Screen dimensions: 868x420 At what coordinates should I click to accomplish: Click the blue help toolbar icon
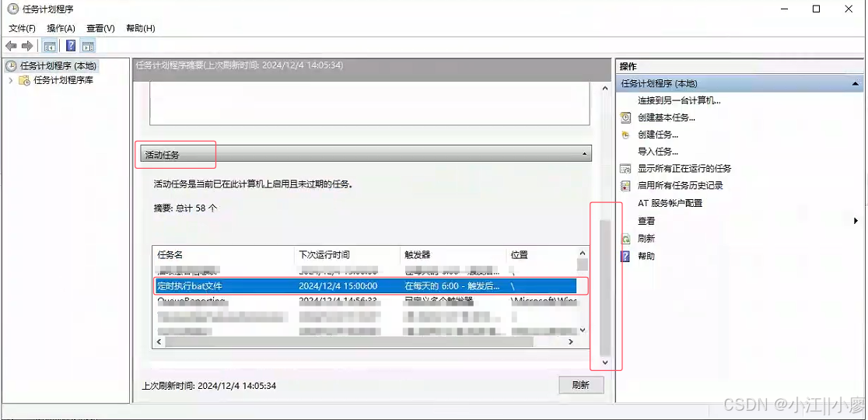(71, 45)
